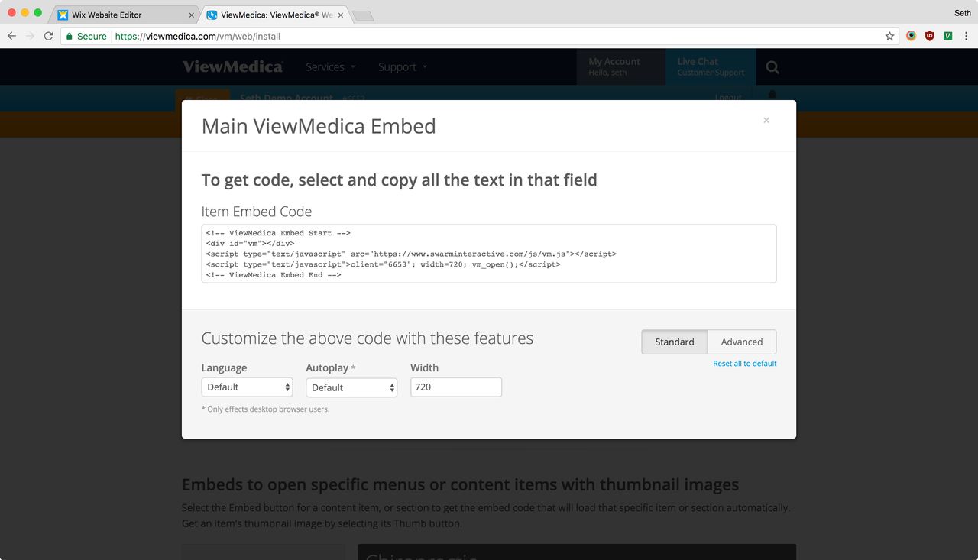
Task: Click the uBlock Origin extension shield icon
Action: (x=929, y=36)
